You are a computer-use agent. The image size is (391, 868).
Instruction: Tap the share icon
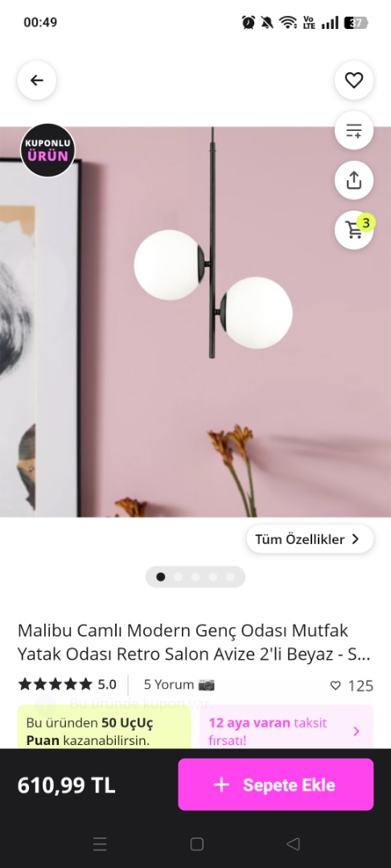(354, 181)
